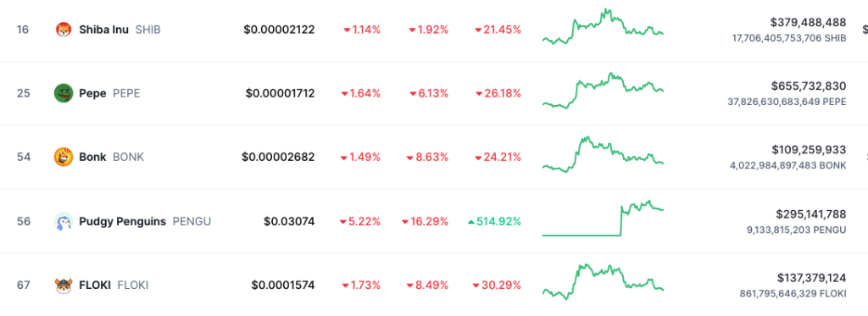
Task: Click the FLOKI 30.29% drop value
Action: point(497,286)
